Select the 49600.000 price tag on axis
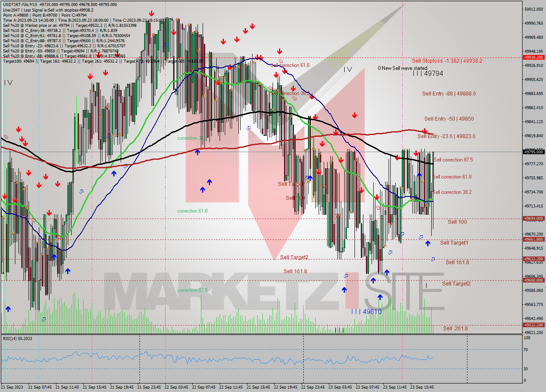This screenshot has width=546, height=392. tap(533, 280)
